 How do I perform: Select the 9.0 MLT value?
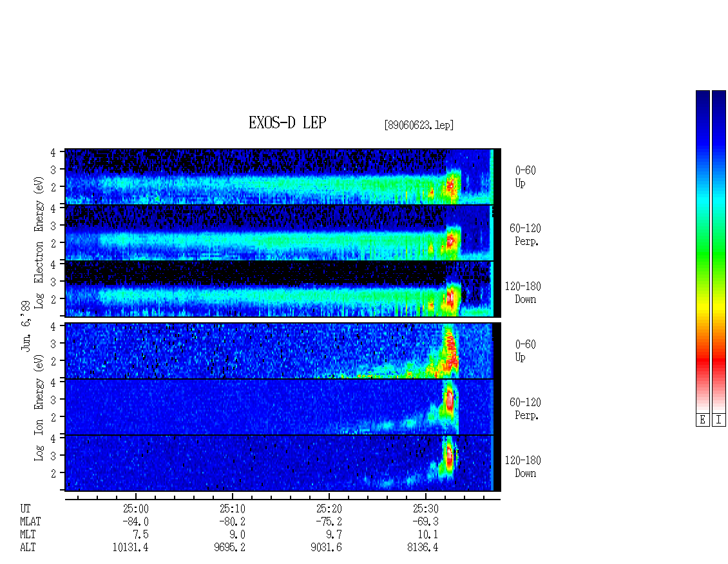tap(238, 535)
